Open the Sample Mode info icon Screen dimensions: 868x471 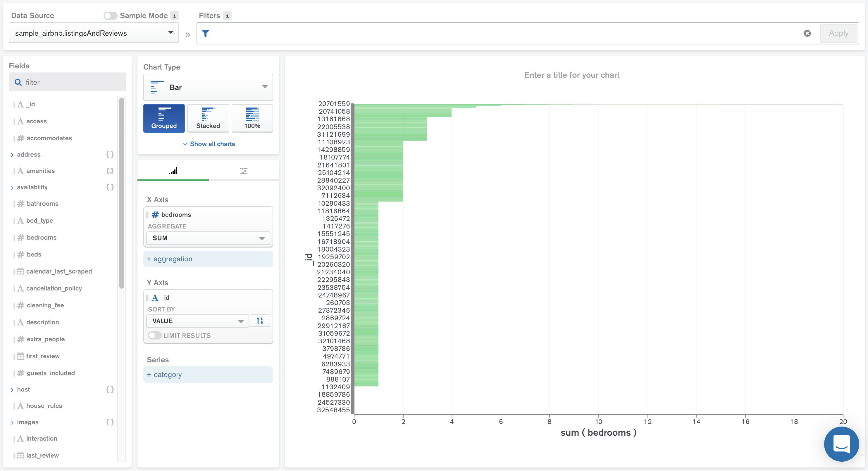click(175, 15)
